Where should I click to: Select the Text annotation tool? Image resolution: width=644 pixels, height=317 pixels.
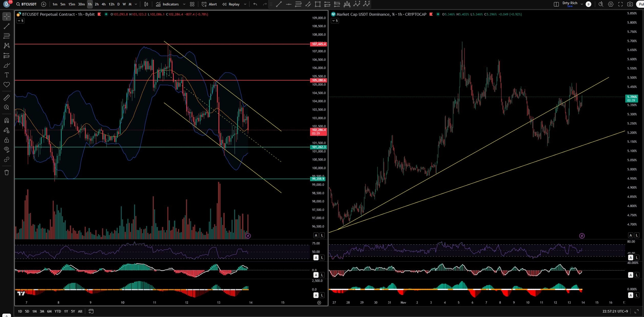point(7,75)
